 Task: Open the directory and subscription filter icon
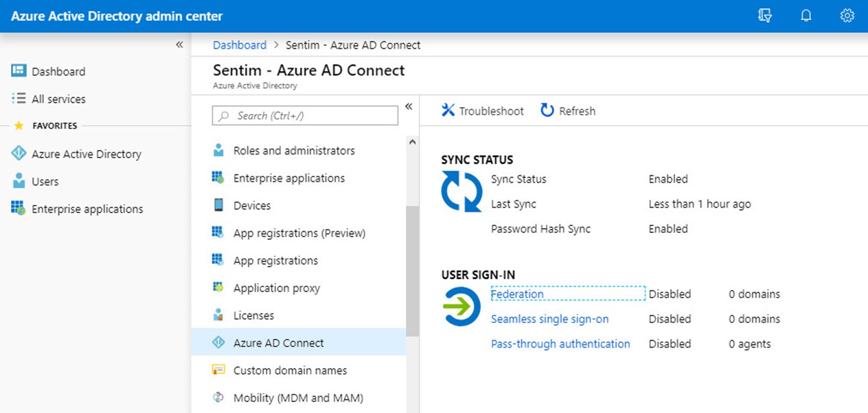click(x=765, y=16)
